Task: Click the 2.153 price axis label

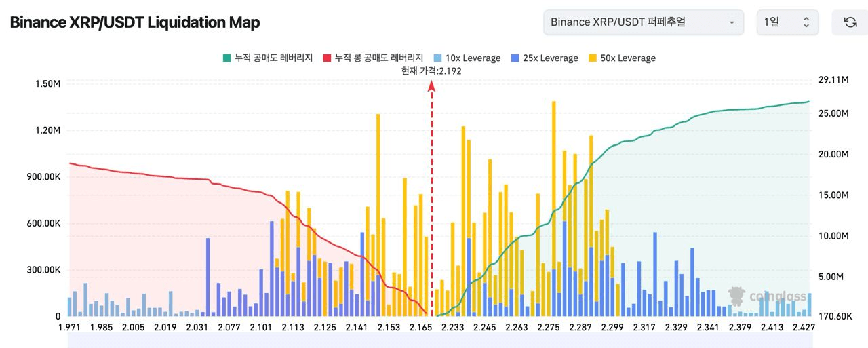Action: click(389, 328)
